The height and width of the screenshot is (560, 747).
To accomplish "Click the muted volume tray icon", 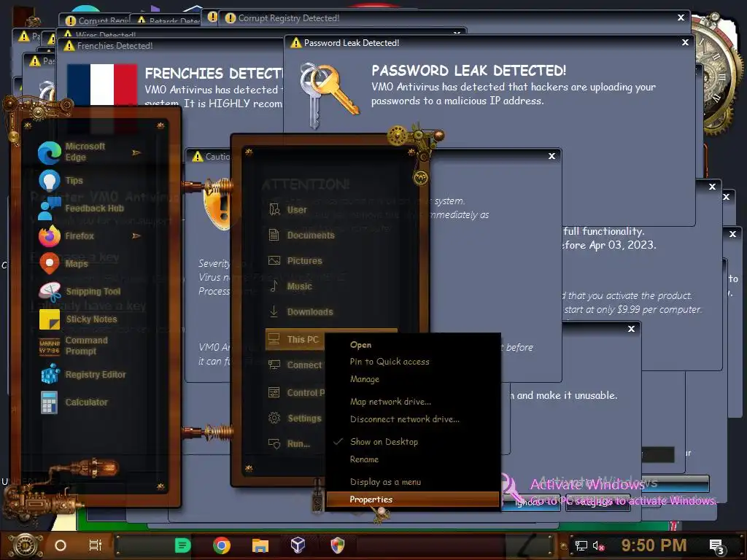I will [x=598, y=545].
